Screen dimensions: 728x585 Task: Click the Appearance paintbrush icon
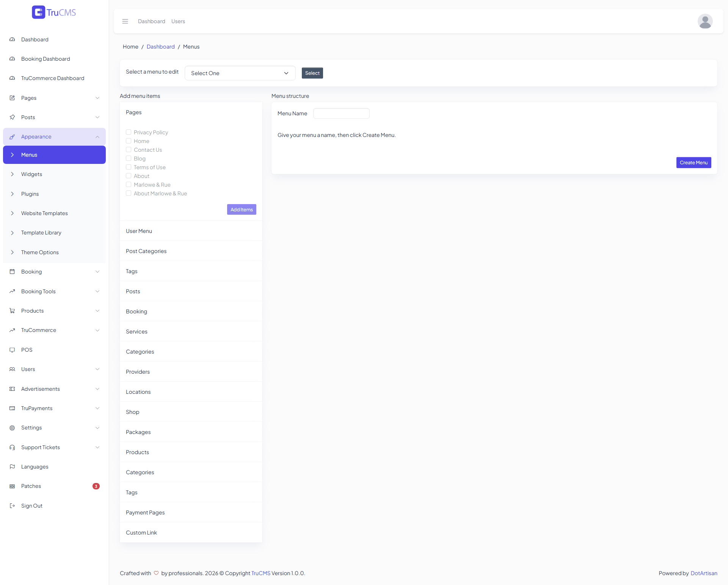click(12, 137)
